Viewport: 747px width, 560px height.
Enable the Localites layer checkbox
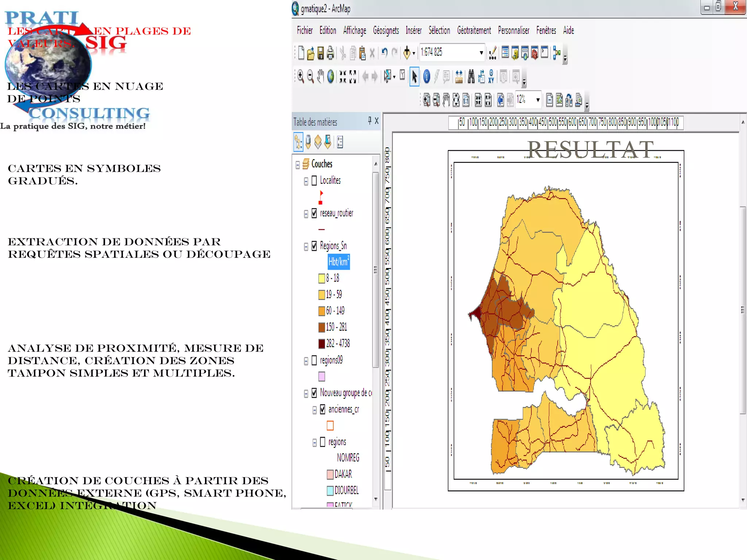point(314,181)
